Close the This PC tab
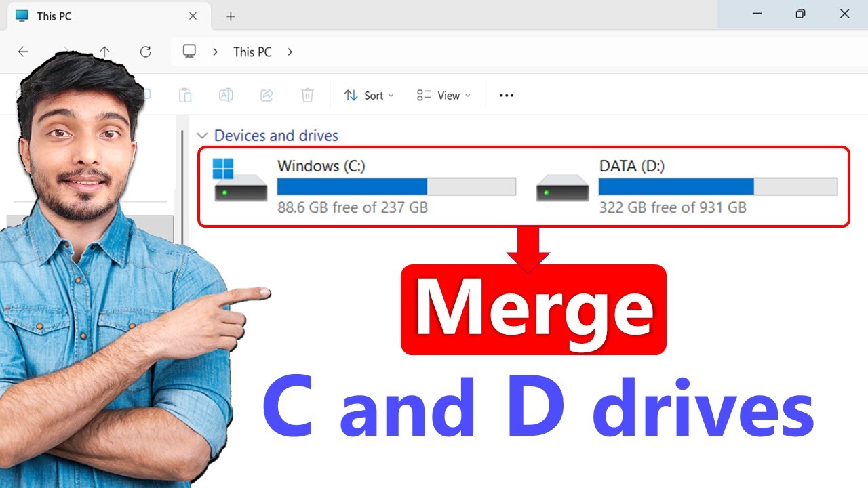 coord(193,16)
